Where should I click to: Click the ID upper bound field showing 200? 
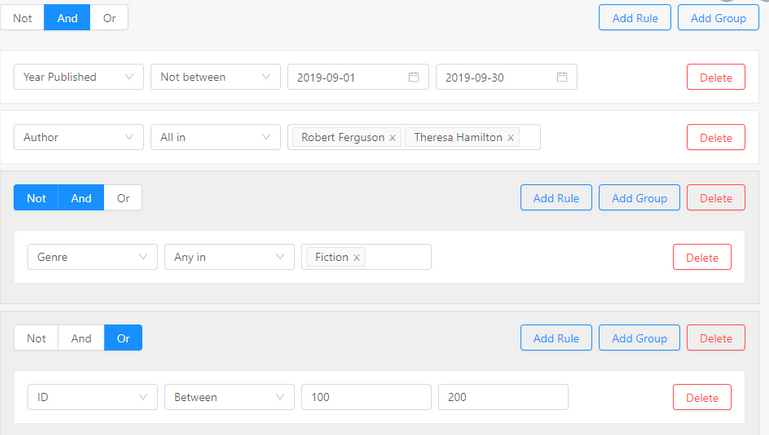point(502,397)
